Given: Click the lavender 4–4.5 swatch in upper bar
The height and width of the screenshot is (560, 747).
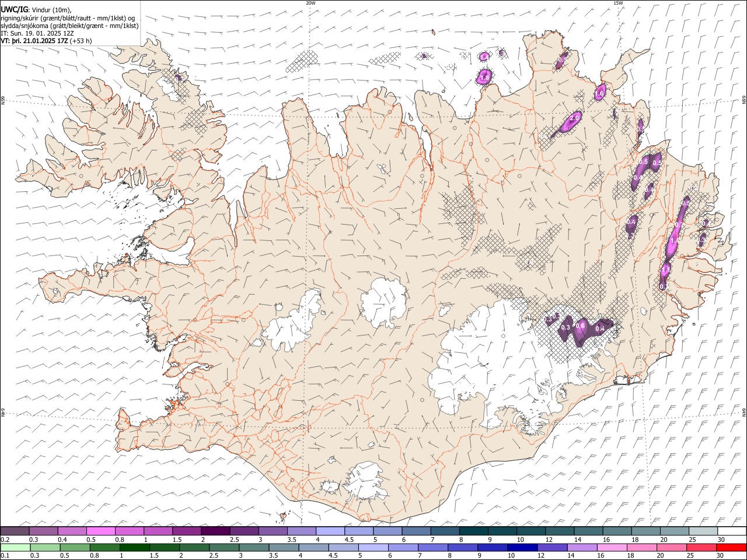Looking at the screenshot, I should click(x=330, y=531).
